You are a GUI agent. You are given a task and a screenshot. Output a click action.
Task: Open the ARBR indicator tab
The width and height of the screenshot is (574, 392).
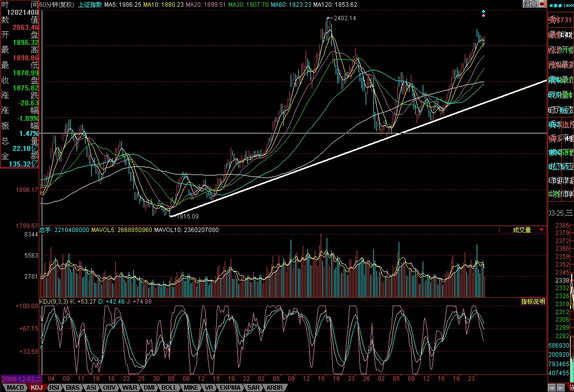[x=275, y=388]
